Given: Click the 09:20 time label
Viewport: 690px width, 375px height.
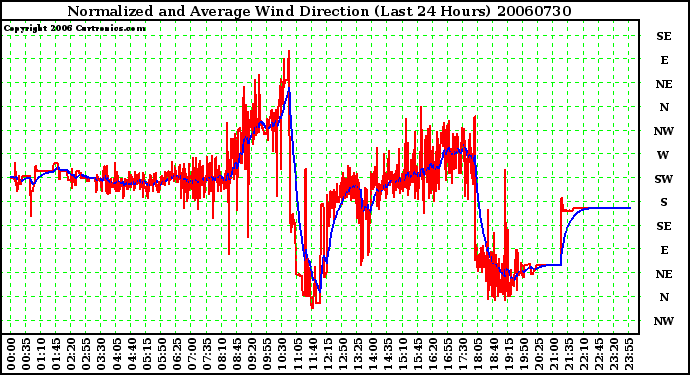Looking at the screenshot, I should (x=252, y=354).
